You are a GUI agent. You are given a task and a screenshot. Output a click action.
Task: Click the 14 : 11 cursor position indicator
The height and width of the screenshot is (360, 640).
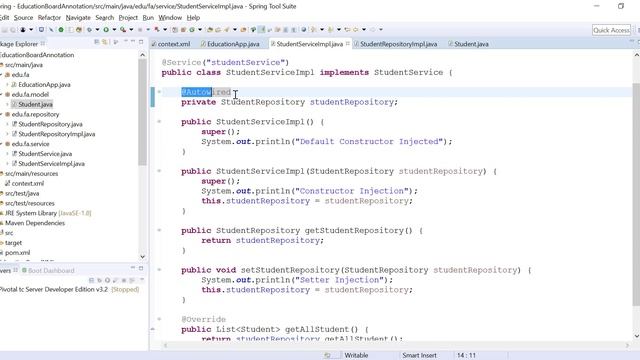[466, 356]
